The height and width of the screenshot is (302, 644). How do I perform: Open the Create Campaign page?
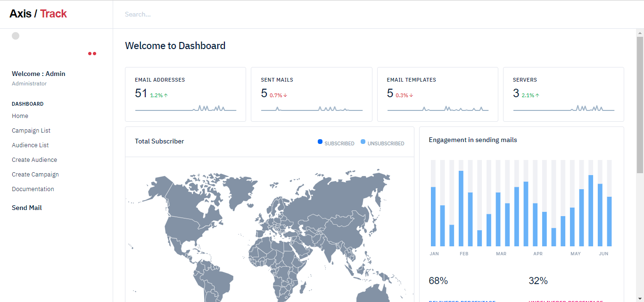(35, 175)
